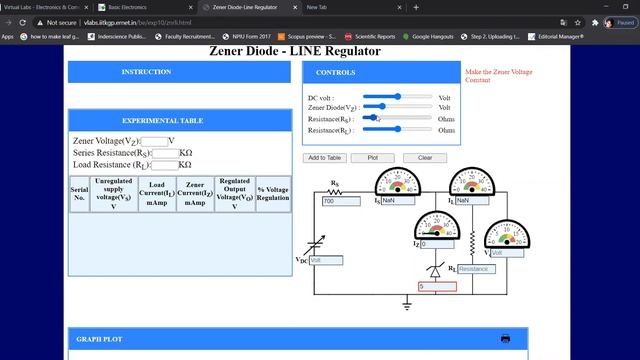Click the DC volt slider

397,97
